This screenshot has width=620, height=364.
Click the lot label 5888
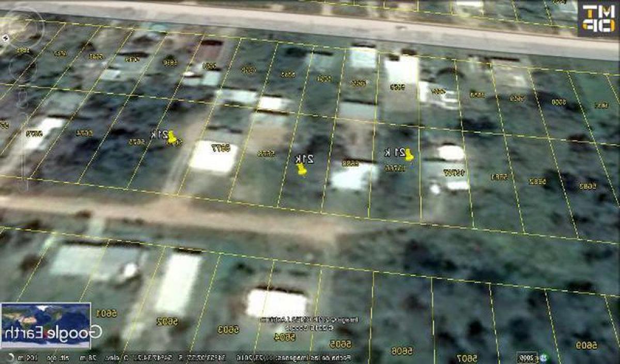(351, 163)
